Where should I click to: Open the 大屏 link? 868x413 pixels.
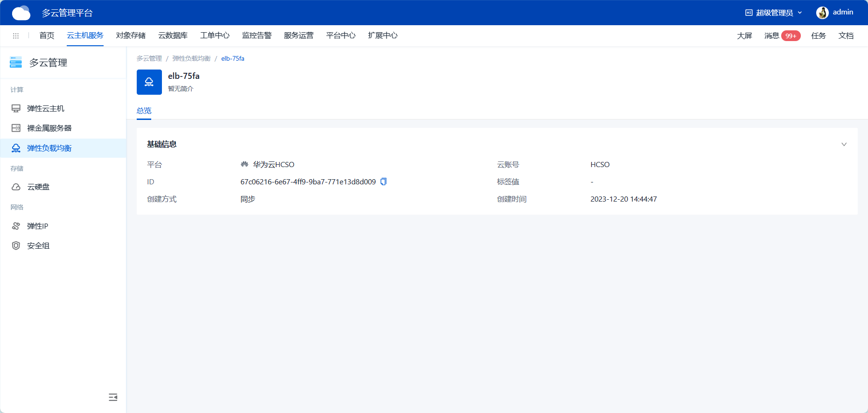(x=744, y=36)
